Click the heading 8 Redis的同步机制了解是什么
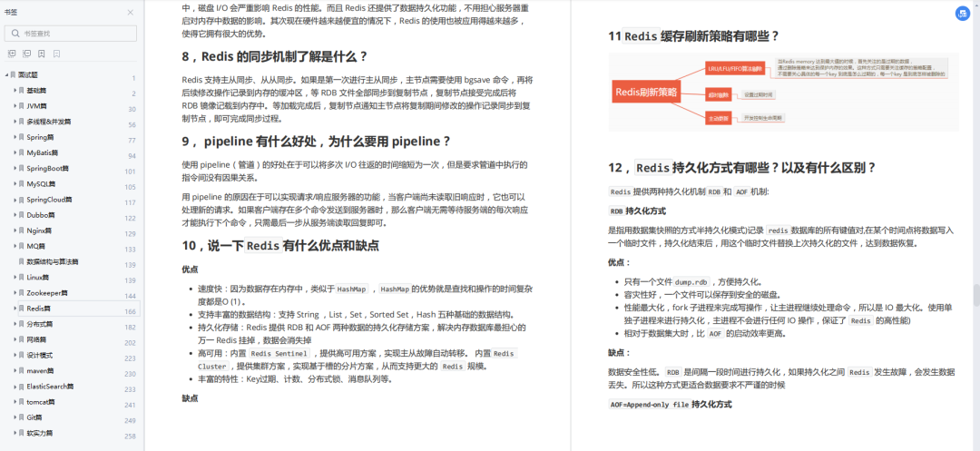The image size is (980, 451). tap(274, 56)
